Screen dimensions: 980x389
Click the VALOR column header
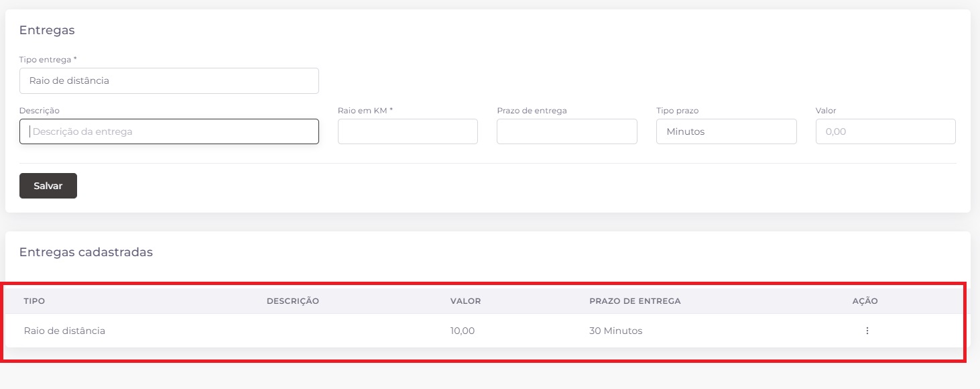click(x=465, y=301)
